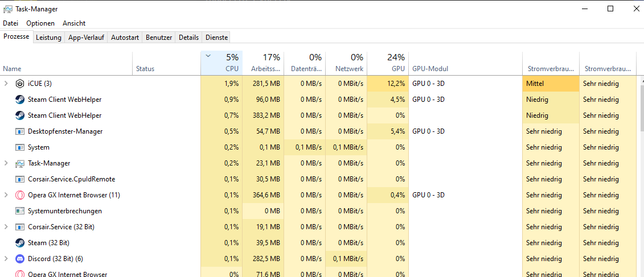Sort by Netzwerk column header
The width and height of the screenshot is (644, 277).
[x=346, y=63]
